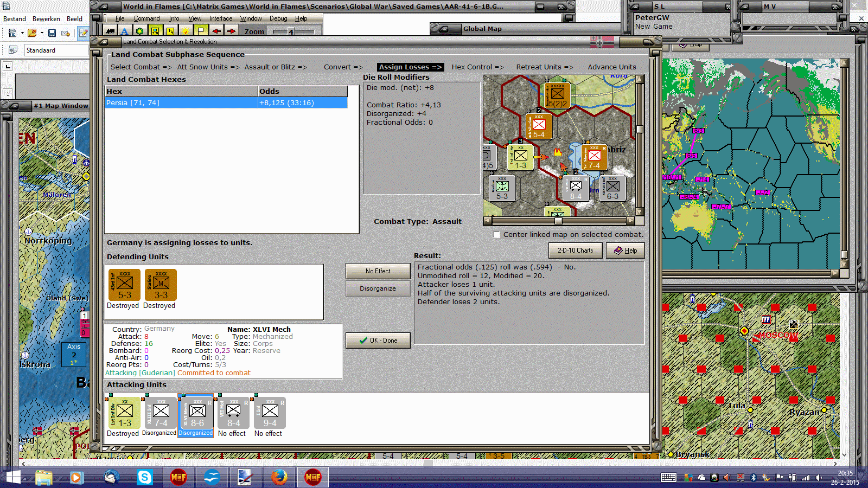Open the View menu in World in Flames
The width and height of the screenshot is (868, 488).
(195, 18)
